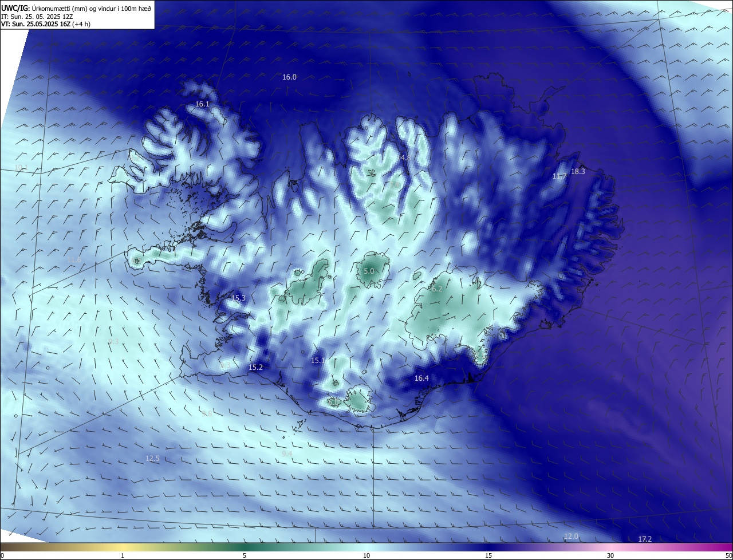This screenshot has width=733, height=560.
Task: Click the 4.8 value in northern Iceland
Action: pos(405,157)
